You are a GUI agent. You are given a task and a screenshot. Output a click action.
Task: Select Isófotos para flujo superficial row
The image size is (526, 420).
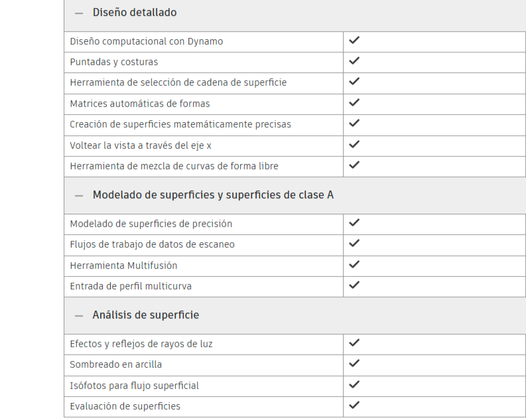point(134,385)
